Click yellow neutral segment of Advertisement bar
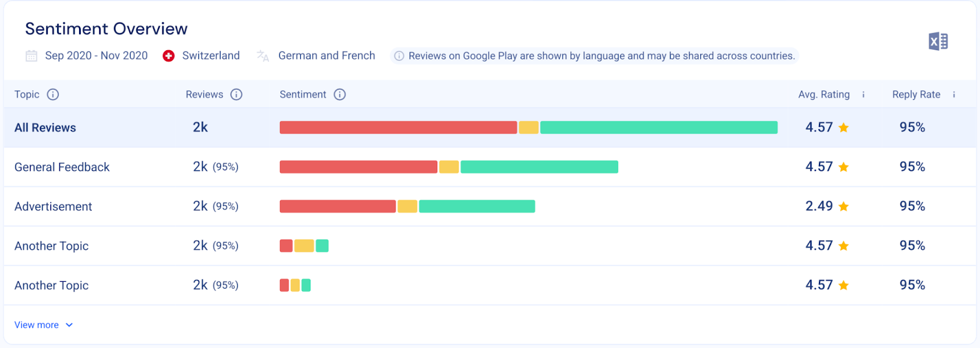 [x=407, y=206]
